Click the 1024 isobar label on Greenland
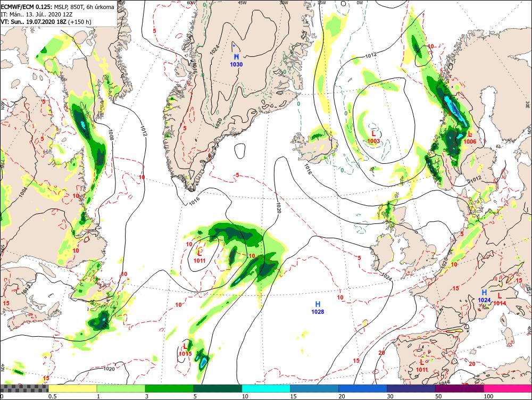The height and width of the screenshot is (400, 532). click(x=214, y=50)
